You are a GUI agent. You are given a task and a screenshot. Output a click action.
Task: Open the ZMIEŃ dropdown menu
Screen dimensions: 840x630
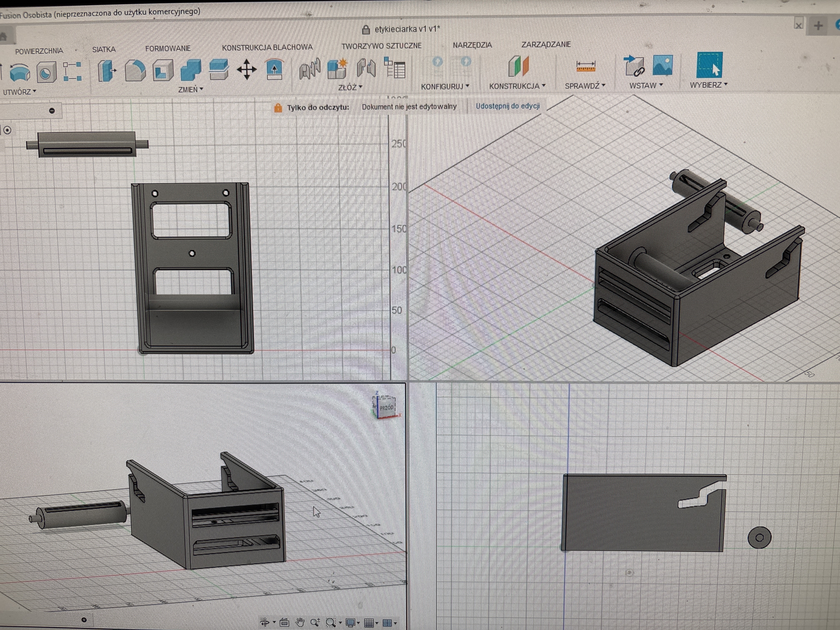[191, 89]
